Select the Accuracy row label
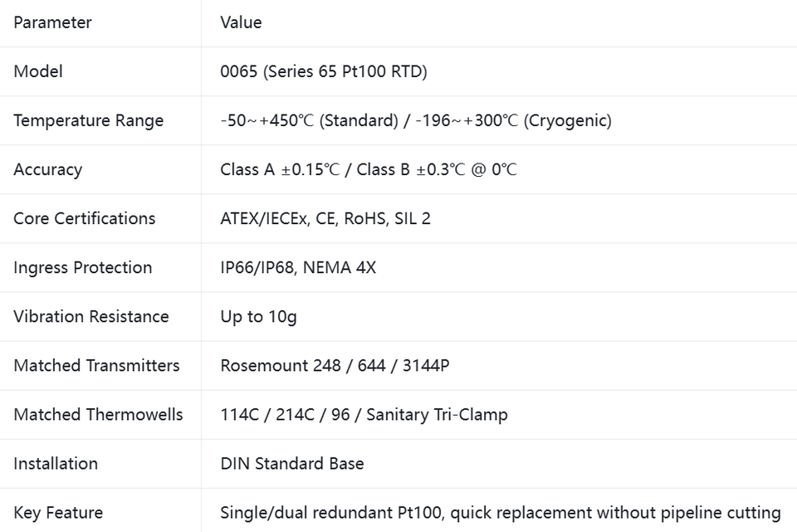The width and height of the screenshot is (797, 532). coord(48,169)
